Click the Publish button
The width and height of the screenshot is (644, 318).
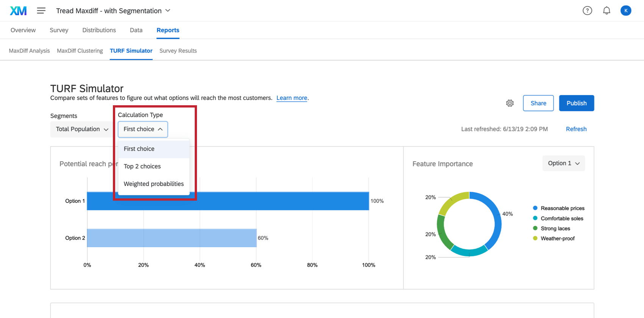point(576,103)
